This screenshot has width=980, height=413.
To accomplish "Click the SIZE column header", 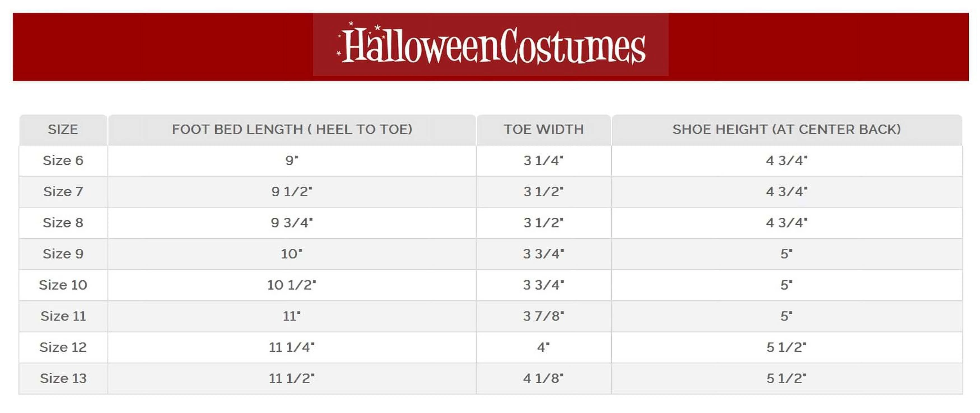I will (x=63, y=130).
